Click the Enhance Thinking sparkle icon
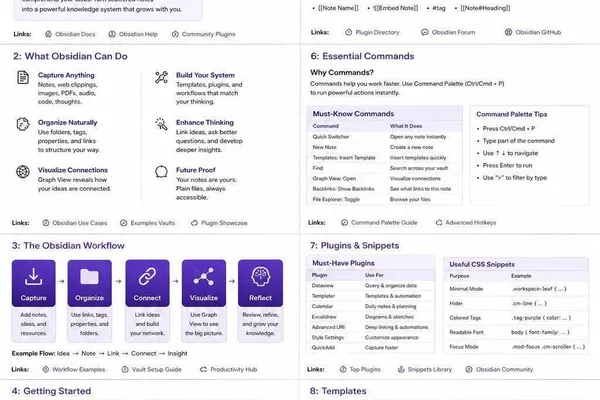Image resolution: width=600 pixels, height=400 pixels. point(161,124)
